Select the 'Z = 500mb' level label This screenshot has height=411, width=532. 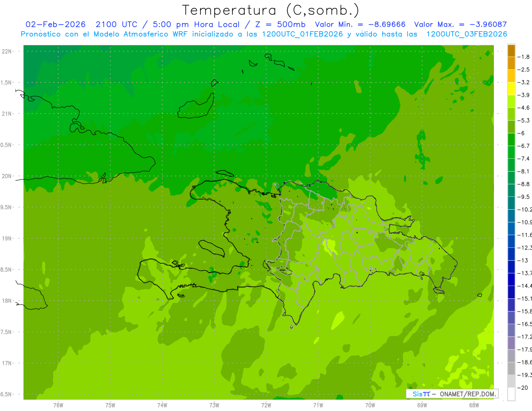(280, 24)
